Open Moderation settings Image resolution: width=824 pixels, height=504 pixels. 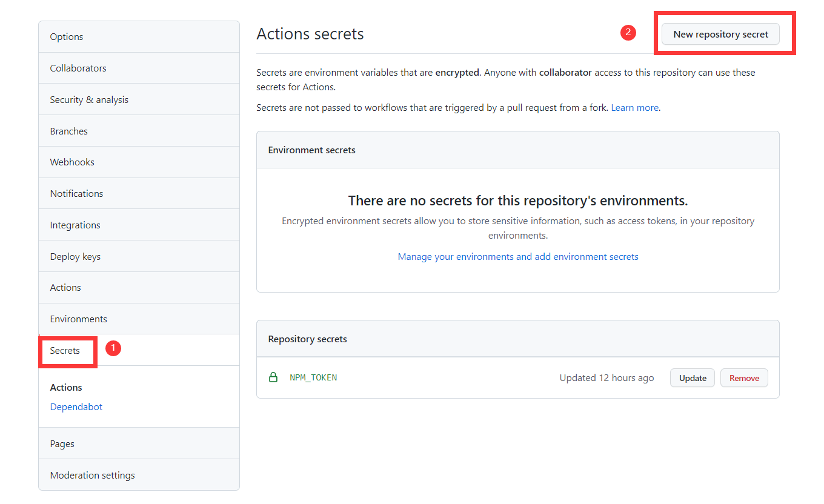tap(139, 475)
